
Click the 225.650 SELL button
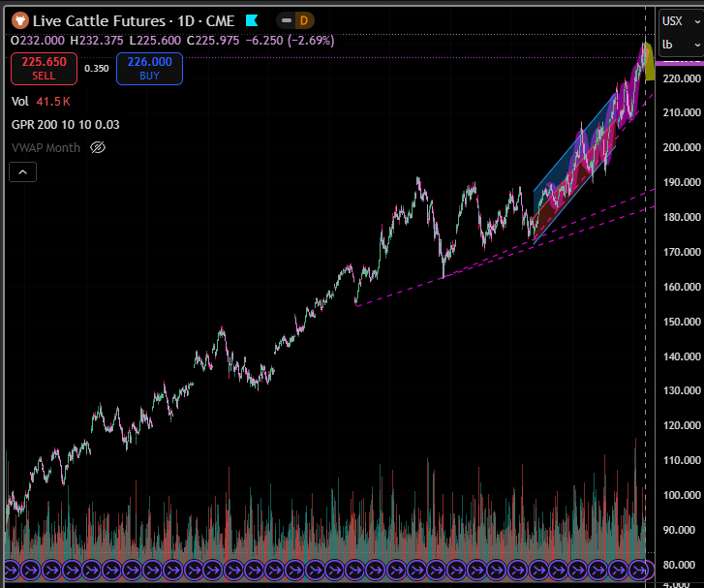tap(44, 68)
